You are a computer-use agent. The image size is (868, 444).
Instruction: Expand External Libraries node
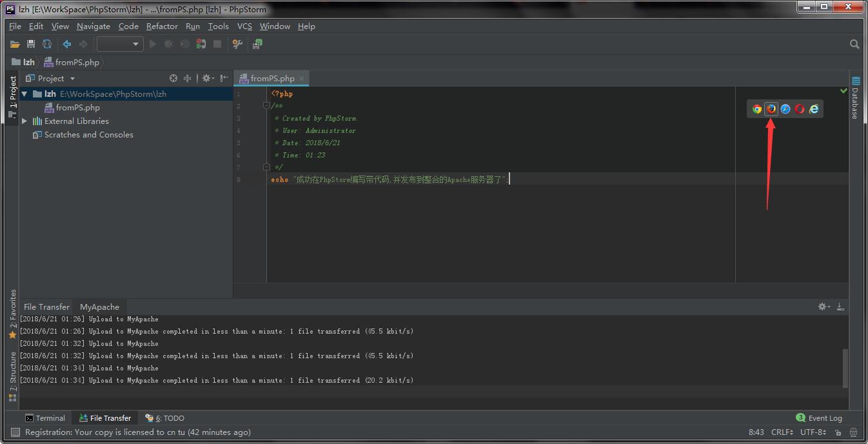click(25, 121)
